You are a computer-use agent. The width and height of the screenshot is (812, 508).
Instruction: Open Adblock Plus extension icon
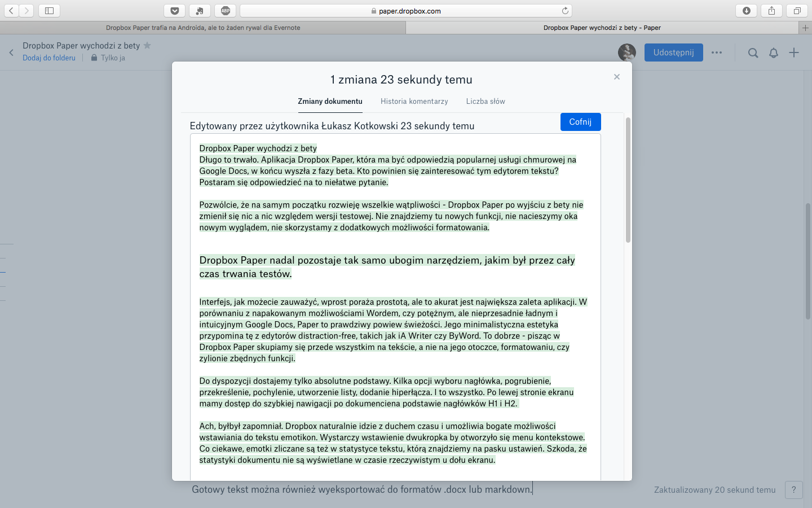pos(226,11)
